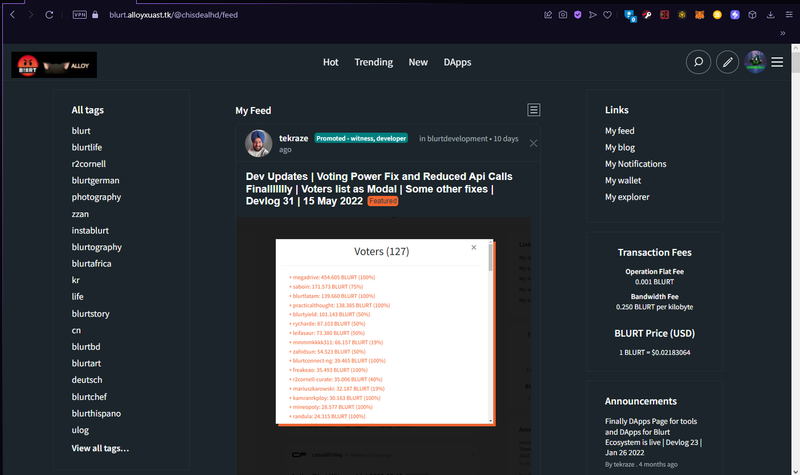
Task: Click the orange Featured badge
Action: pos(383,201)
